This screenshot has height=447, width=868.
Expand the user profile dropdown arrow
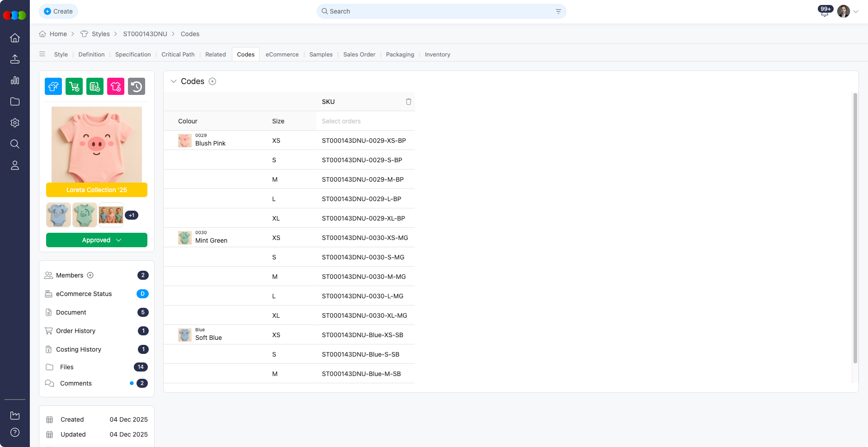tap(856, 12)
